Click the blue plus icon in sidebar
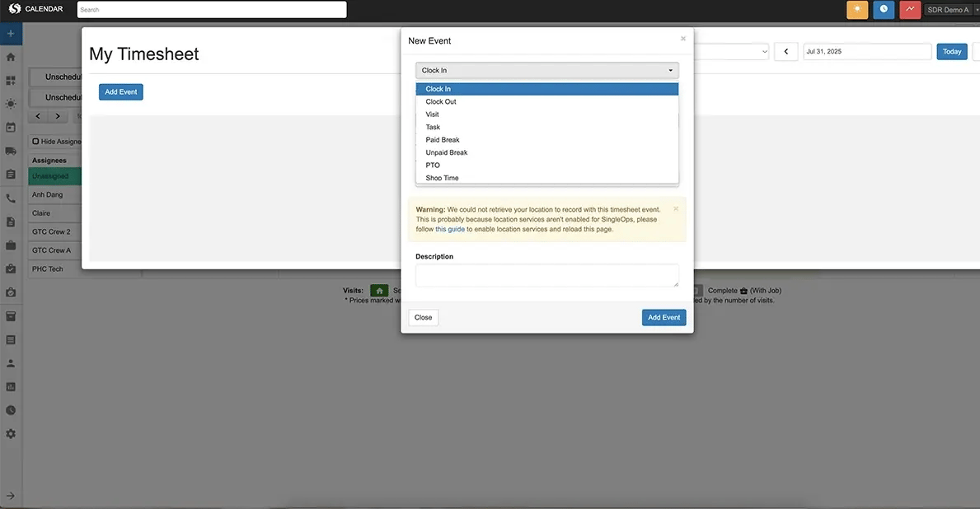Viewport: 980px width, 509px height. [11, 34]
